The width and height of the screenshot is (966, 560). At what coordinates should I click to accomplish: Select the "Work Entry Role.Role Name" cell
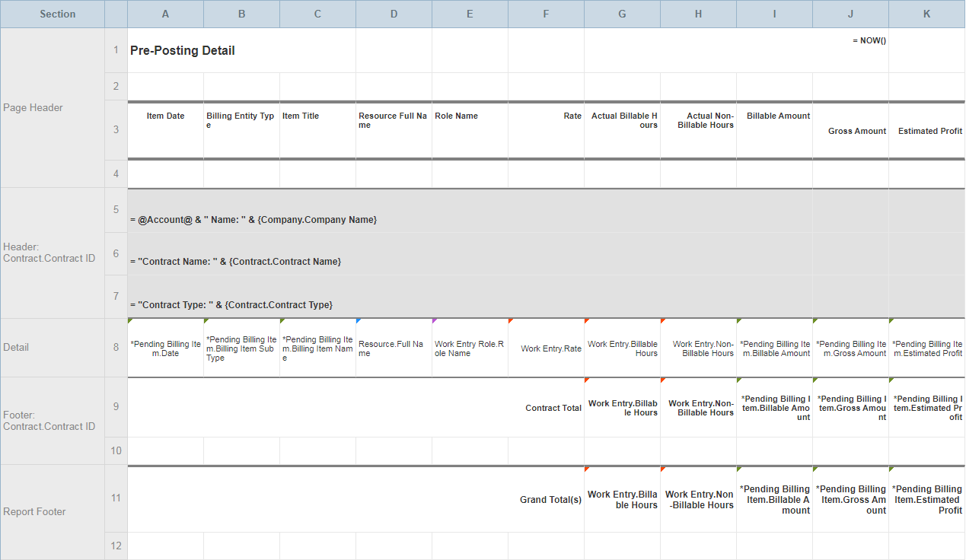pyautogui.click(x=470, y=348)
